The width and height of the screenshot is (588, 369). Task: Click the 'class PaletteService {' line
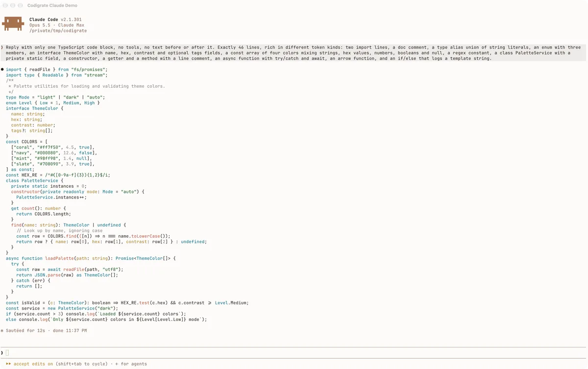(x=35, y=180)
